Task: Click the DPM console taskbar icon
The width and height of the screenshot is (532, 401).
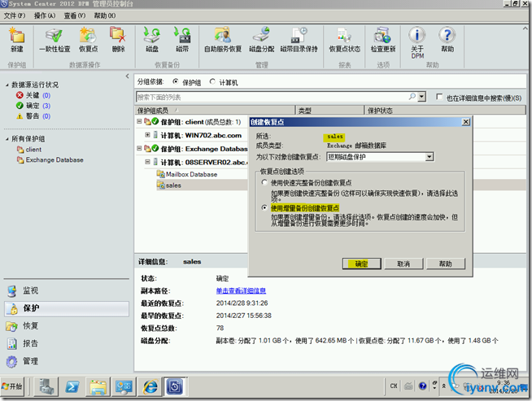Action: coord(175,386)
